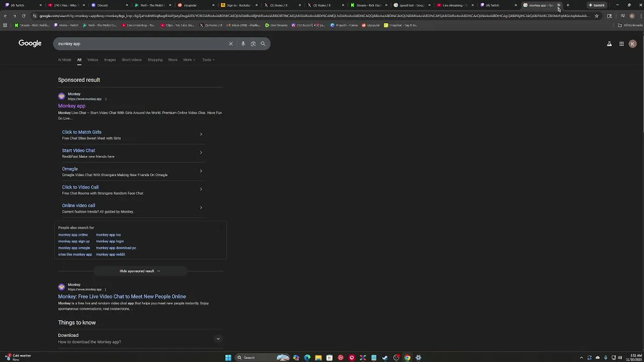Open the All Bookmarks folder

click(x=630, y=25)
